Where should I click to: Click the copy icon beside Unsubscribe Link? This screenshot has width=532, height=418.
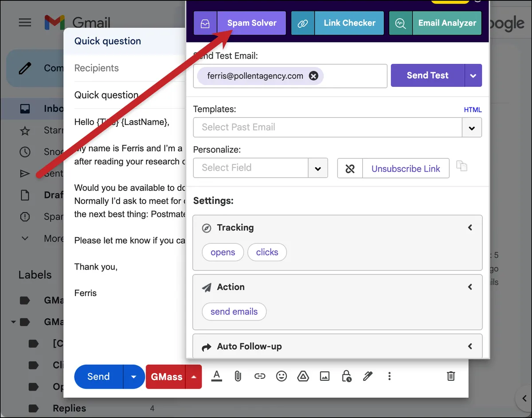coord(462,166)
